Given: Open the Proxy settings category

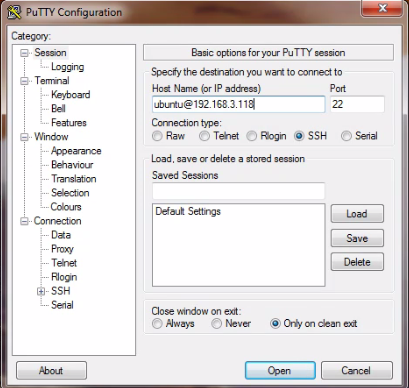Looking at the screenshot, I should 62,249.
